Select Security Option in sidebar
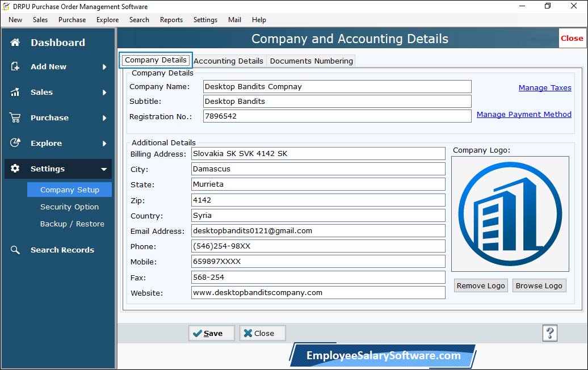Screen dimensions: 588x370 [70, 207]
